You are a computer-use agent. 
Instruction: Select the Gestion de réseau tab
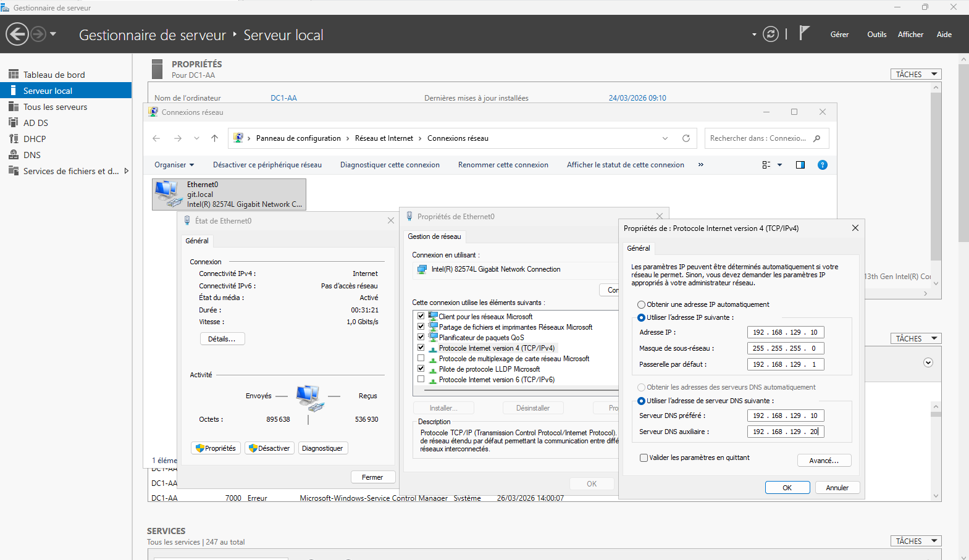434,236
